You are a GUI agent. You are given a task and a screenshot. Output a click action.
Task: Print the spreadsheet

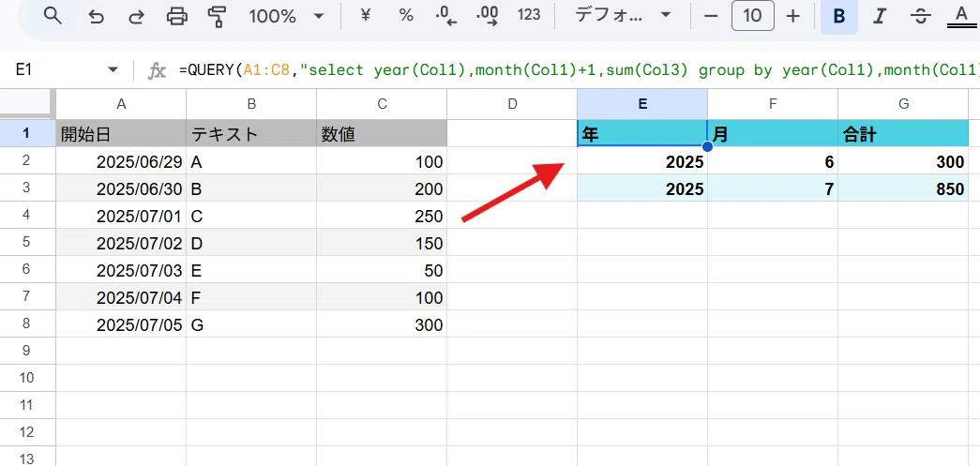[x=177, y=17]
